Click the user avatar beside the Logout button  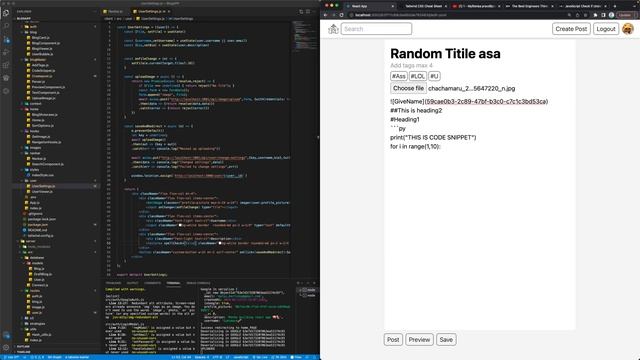[628, 29]
